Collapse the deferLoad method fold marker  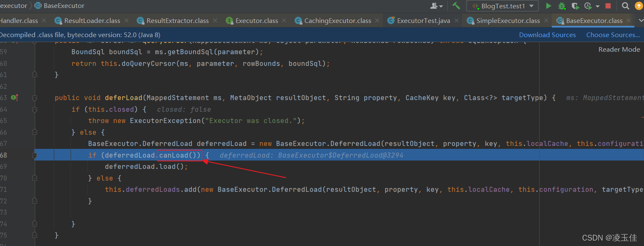point(35,98)
